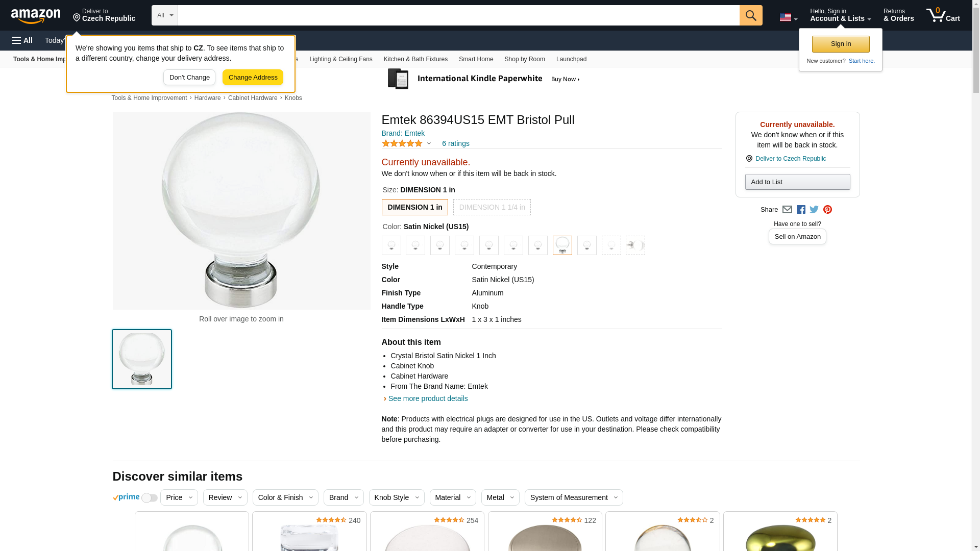Image resolution: width=980 pixels, height=551 pixels.
Task: Open Smart Home navigation tab
Action: pyautogui.click(x=476, y=59)
